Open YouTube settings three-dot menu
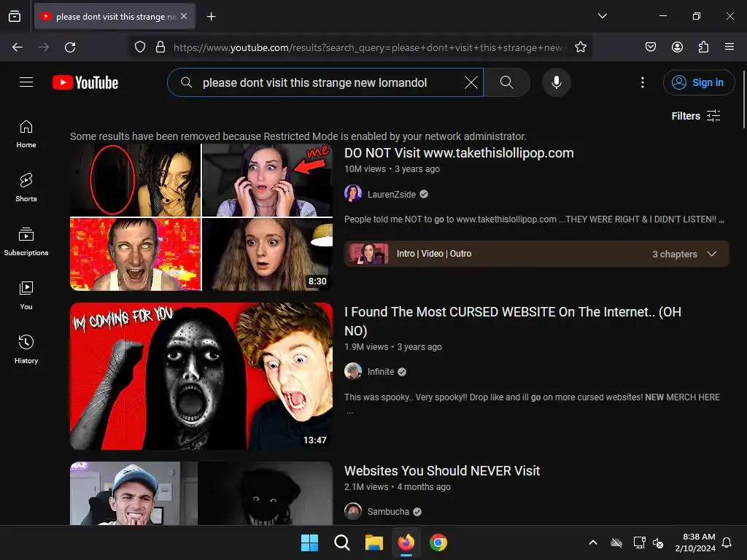The height and width of the screenshot is (560, 747). [642, 82]
